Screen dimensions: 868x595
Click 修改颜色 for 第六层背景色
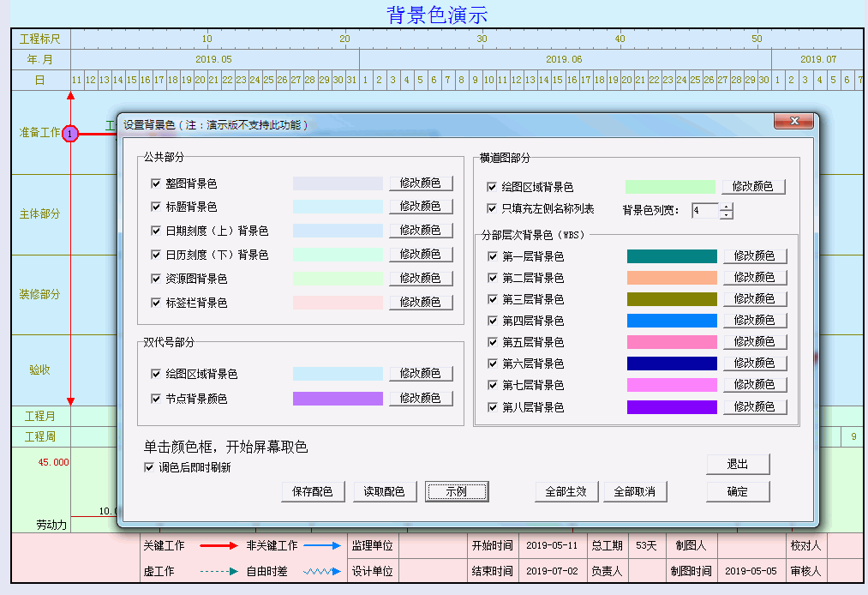click(755, 363)
